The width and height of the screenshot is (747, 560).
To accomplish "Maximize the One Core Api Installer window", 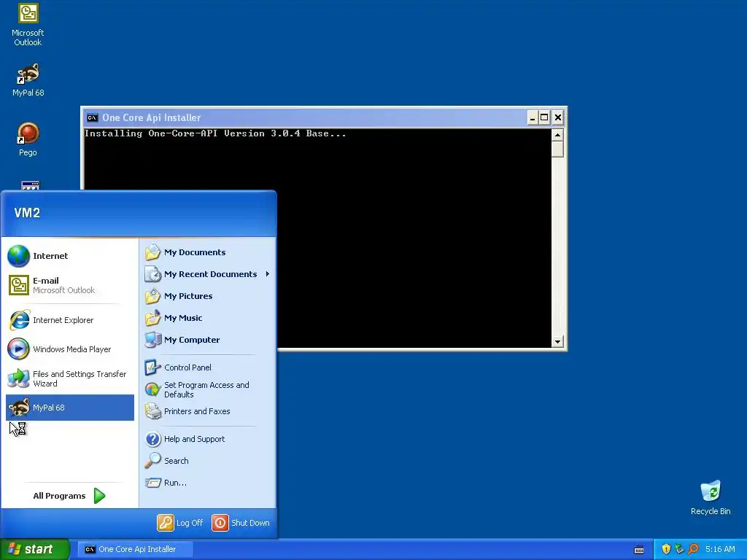I will coord(544,117).
